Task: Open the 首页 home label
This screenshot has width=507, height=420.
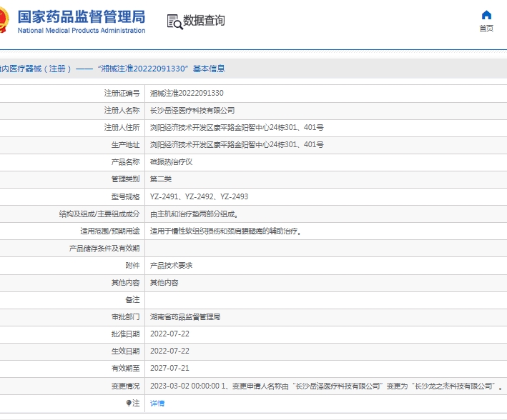Action: (486, 29)
